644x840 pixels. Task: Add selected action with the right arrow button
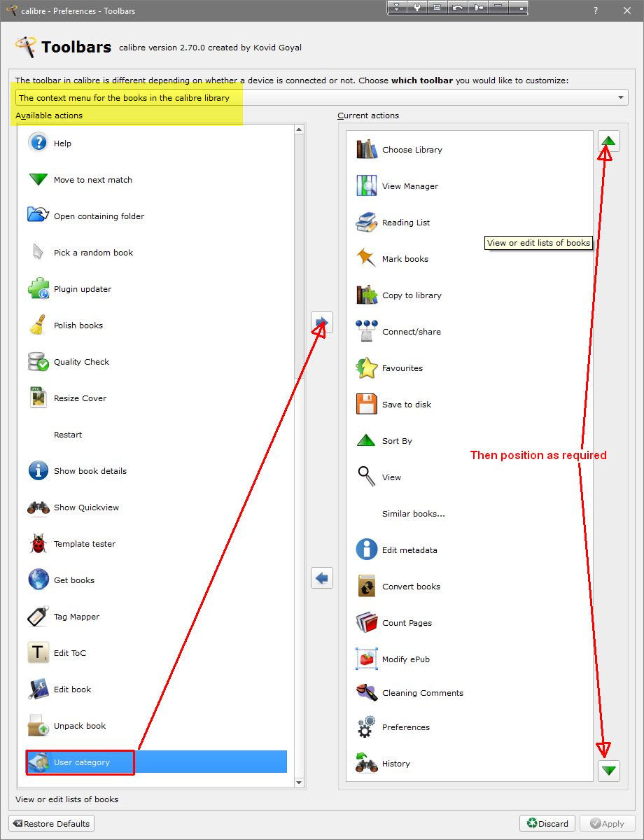(322, 323)
